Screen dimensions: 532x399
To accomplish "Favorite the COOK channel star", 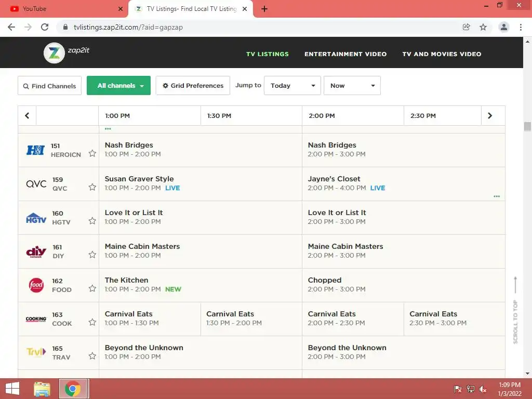I will 92,322.
